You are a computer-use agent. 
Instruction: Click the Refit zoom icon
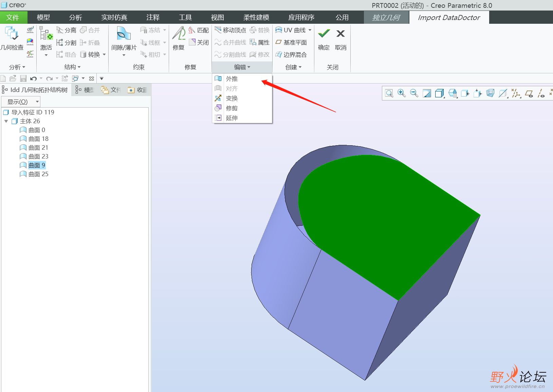coord(389,93)
